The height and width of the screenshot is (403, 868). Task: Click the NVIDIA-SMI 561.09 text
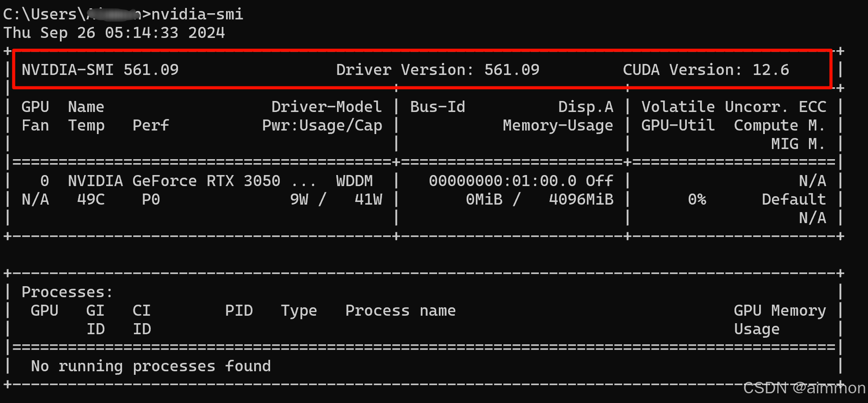pos(100,70)
